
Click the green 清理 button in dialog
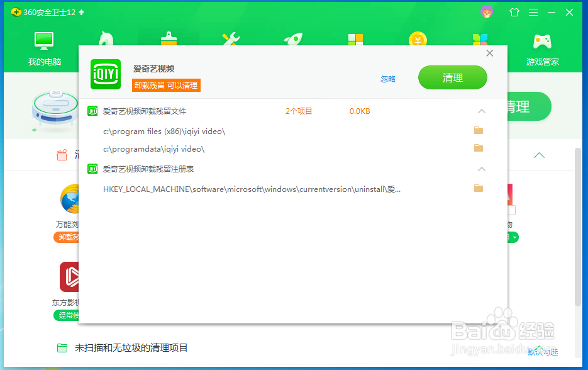(453, 77)
